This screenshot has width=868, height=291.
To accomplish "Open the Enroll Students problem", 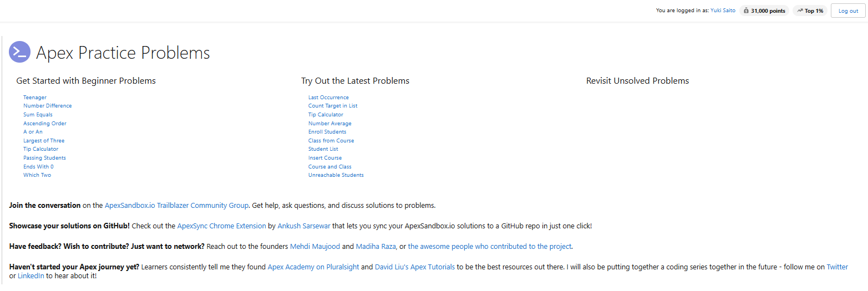I will (327, 132).
